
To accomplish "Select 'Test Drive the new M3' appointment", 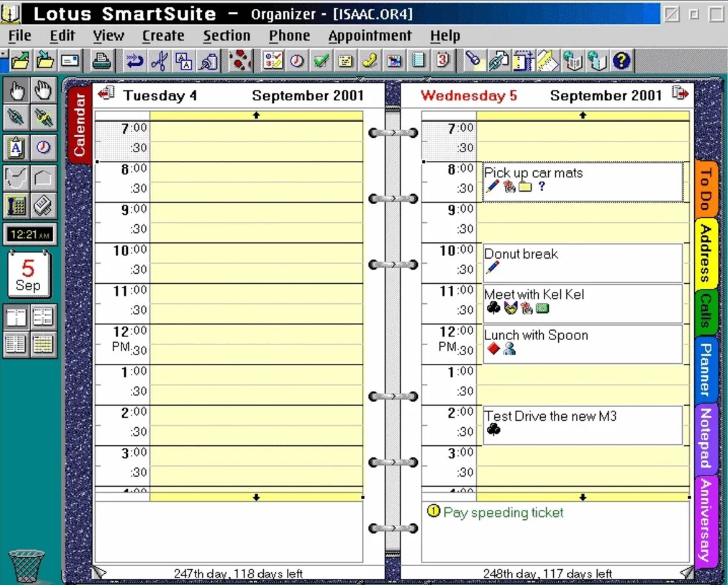I will (583, 425).
